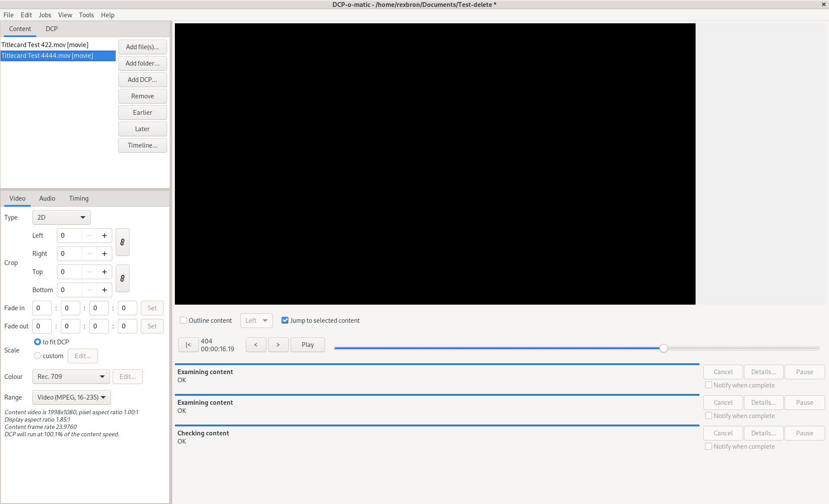Increase the Left crop with plus icon
Screen dimensions: 829x504
(x=104, y=236)
